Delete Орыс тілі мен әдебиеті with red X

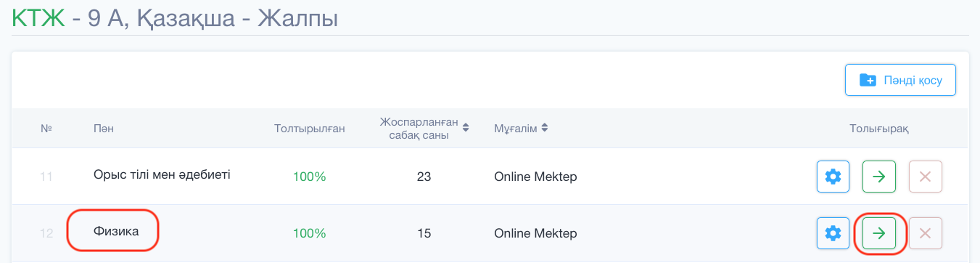point(925,177)
